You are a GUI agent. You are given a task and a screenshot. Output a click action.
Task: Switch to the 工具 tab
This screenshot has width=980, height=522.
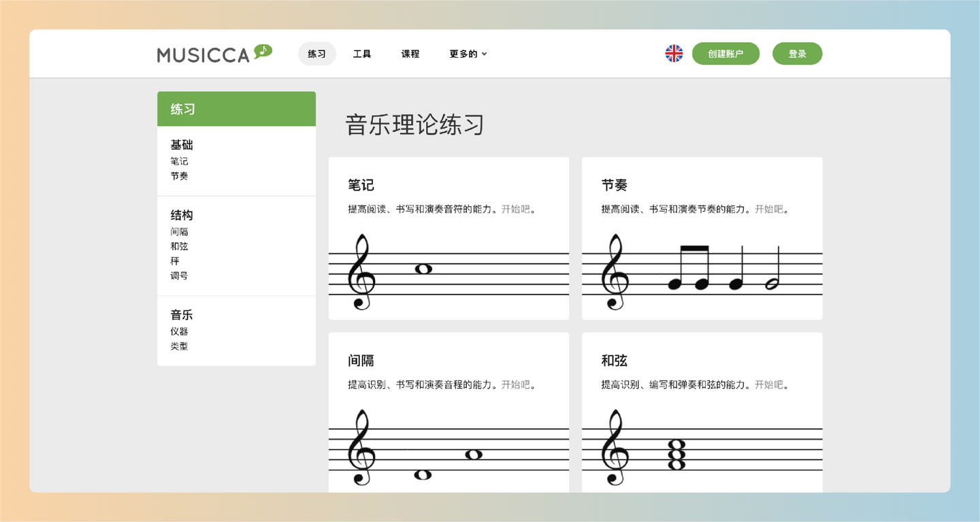coord(362,54)
